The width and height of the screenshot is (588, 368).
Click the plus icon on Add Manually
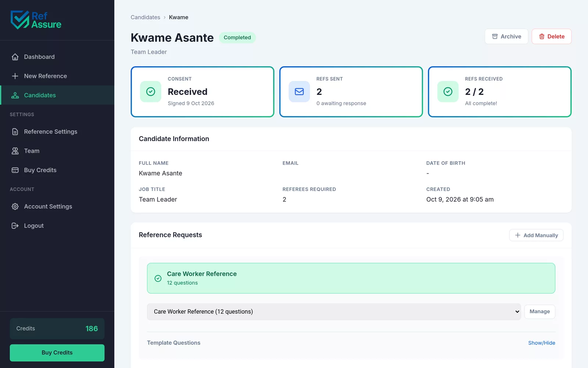(x=517, y=235)
